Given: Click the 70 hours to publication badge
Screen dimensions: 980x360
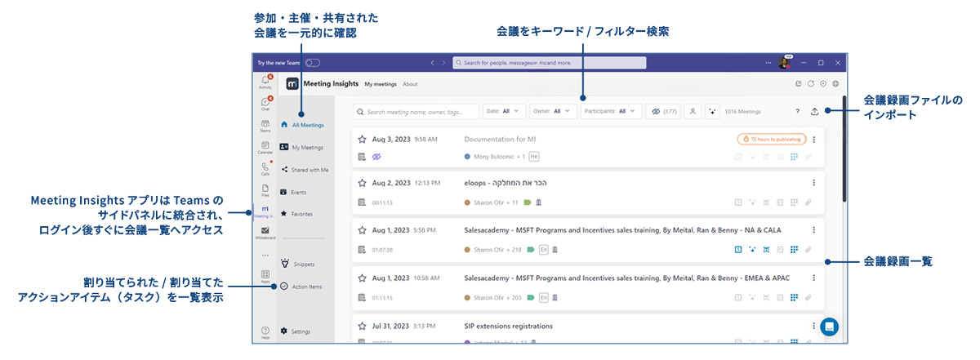Looking at the screenshot, I should 771,139.
